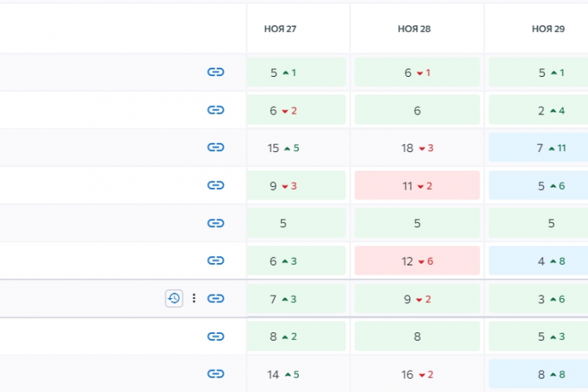Click the blue cell showing 7 ▲11
This screenshot has width=588, height=392.
pos(539,148)
